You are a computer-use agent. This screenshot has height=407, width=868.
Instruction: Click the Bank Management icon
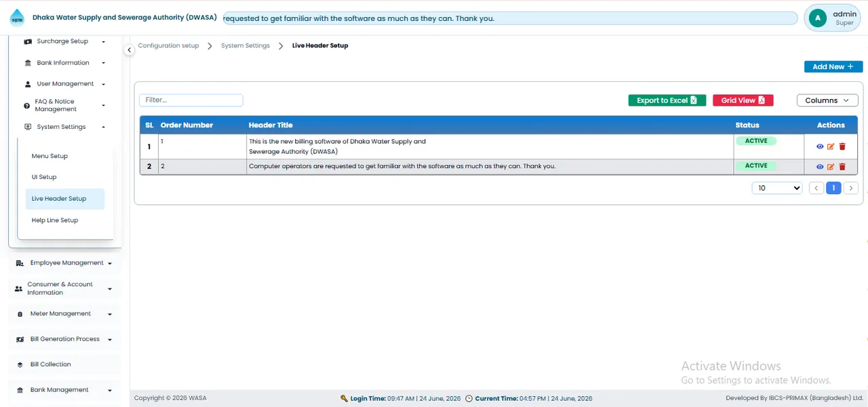pos(20,390)
